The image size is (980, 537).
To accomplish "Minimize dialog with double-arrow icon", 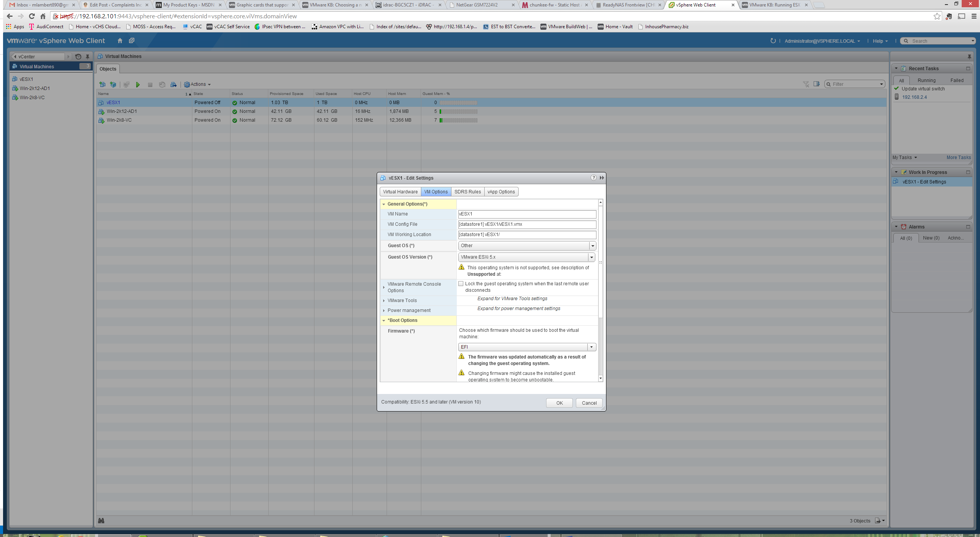I will pos(602,178).
